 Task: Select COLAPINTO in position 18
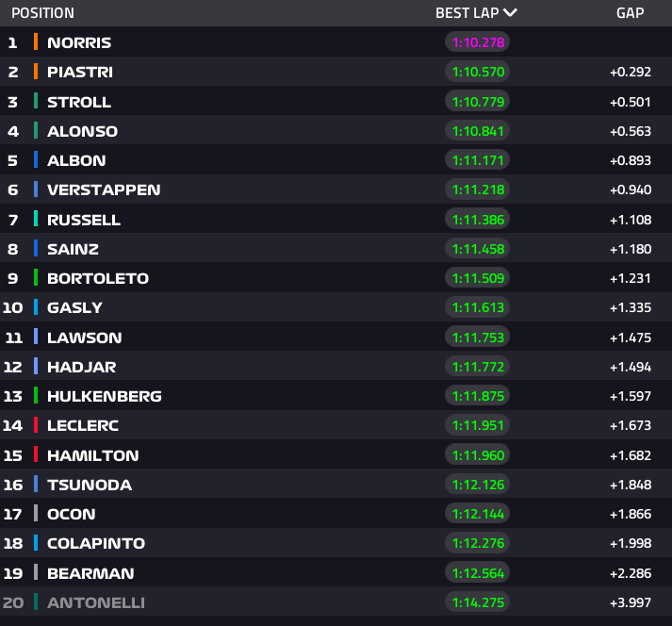tap(96, 543)
